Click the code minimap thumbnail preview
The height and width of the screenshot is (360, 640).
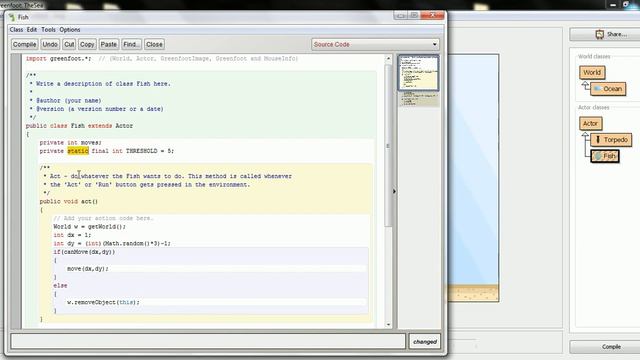tap(418, 73)
